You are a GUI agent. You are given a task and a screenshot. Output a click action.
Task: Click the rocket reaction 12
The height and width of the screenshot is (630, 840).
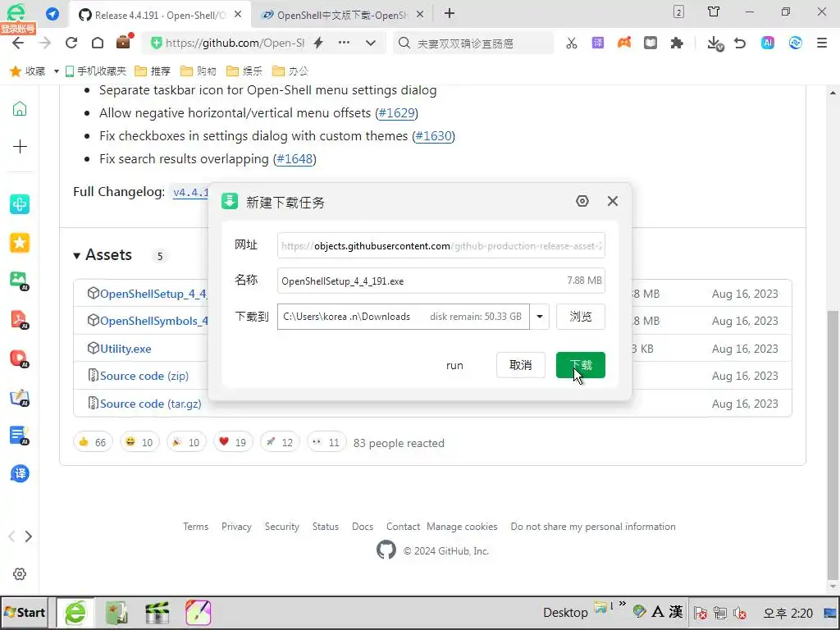pyautogui.click(x=280, y=442)
